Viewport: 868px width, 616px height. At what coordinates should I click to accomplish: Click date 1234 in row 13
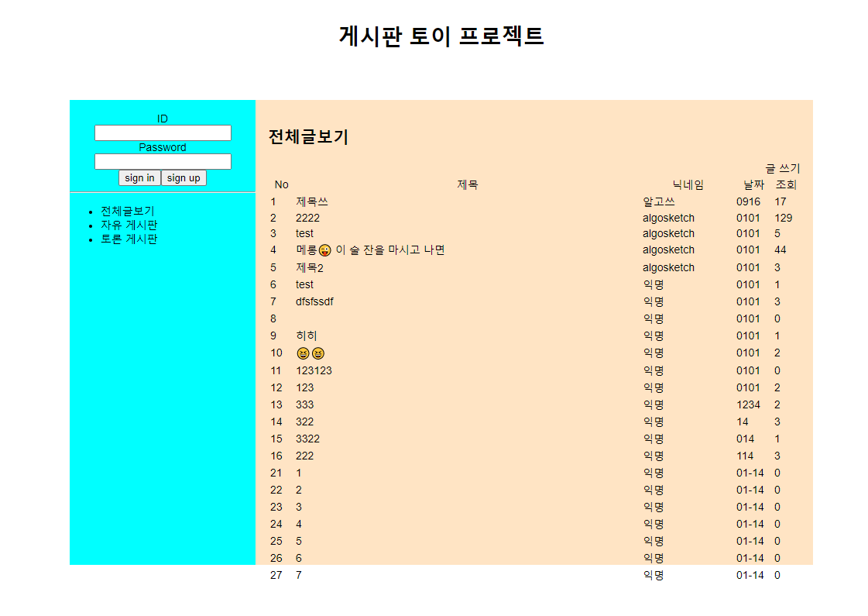(749, 405)
